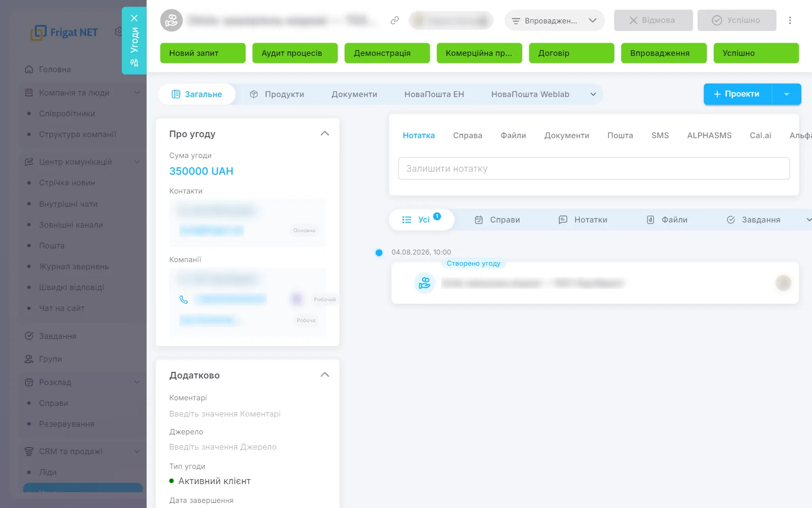Click the Компанія та люди building icon
The height and width of the screenshot is (508, 812).
tap(29, 92)
